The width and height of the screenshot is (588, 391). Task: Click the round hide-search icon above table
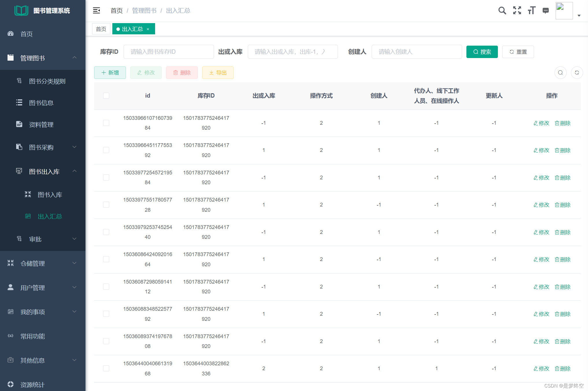coord(560,72)
